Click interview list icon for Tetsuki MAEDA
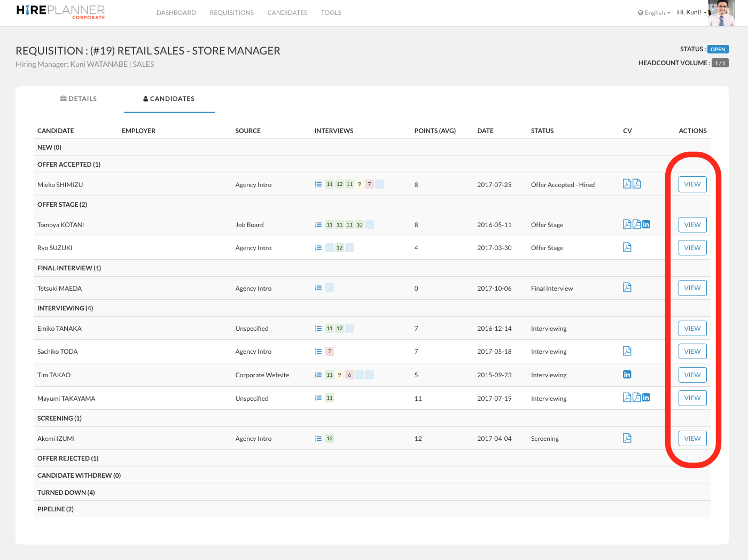The width and height of the screenshot is (748, 560). coord(318,288)
